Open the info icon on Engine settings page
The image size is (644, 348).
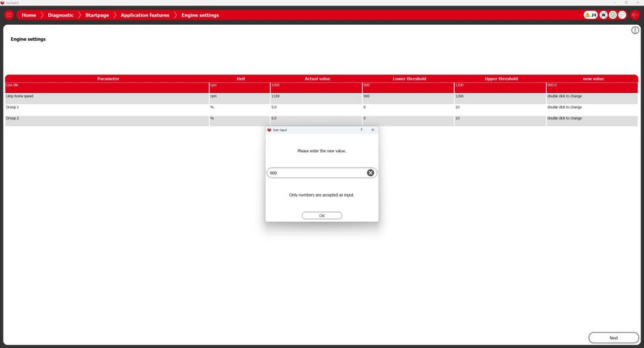(x=635, y=30)
